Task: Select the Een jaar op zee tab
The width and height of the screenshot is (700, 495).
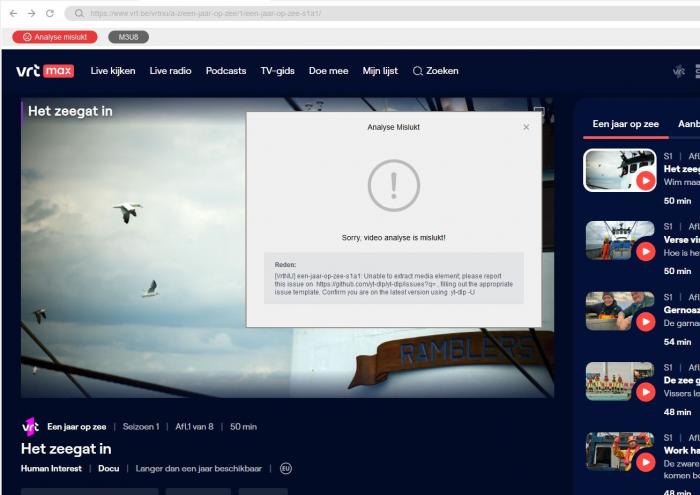Action: pyautogui.click(x=625, y=124)
